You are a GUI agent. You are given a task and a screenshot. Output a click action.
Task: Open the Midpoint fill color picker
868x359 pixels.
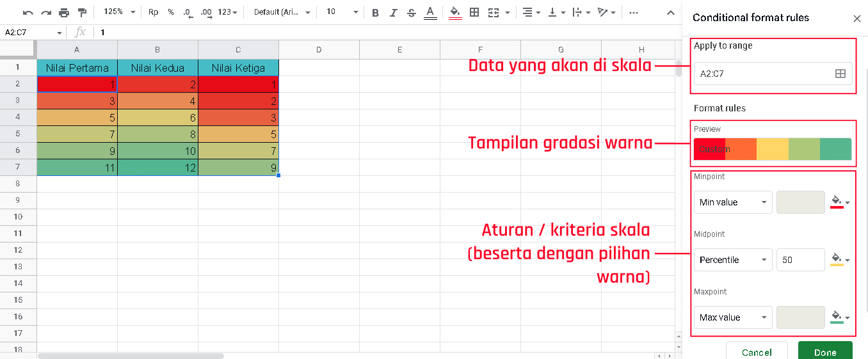(840, 260)
